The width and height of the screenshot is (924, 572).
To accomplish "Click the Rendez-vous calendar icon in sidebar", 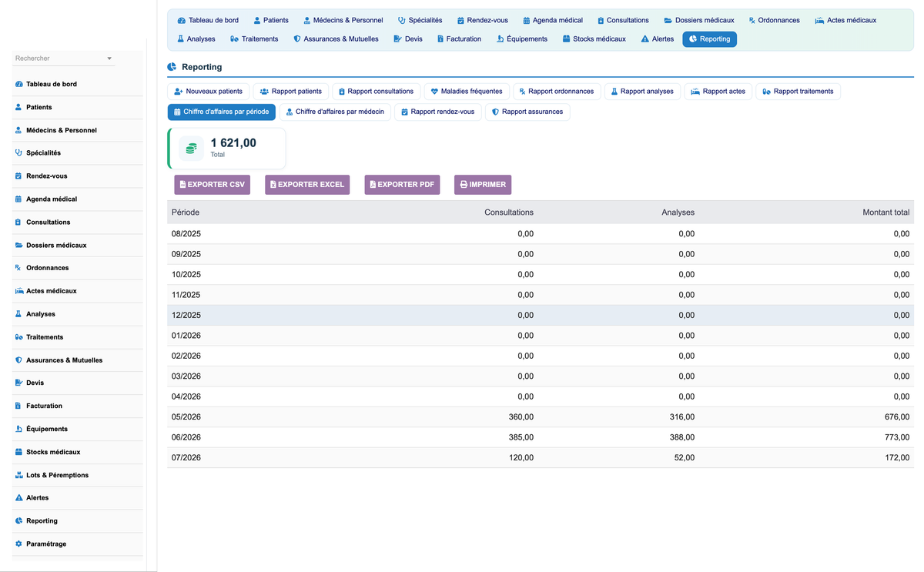I will pos(18,176).
